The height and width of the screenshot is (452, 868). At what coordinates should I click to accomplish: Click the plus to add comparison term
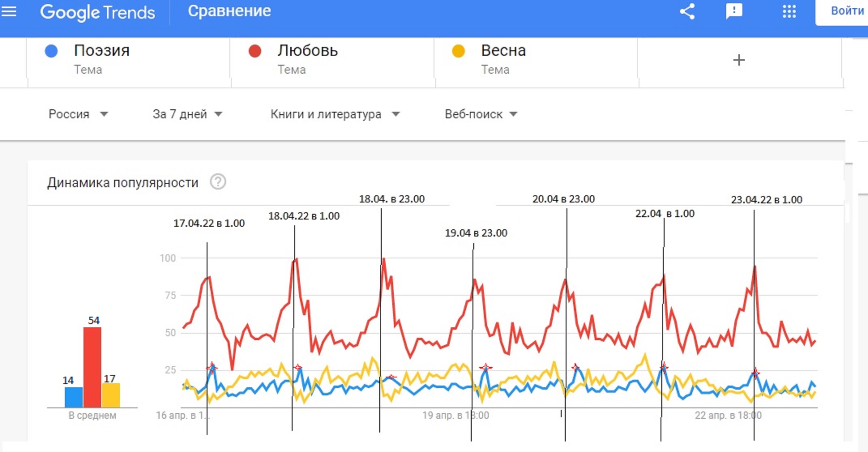(x=739, y=60)
